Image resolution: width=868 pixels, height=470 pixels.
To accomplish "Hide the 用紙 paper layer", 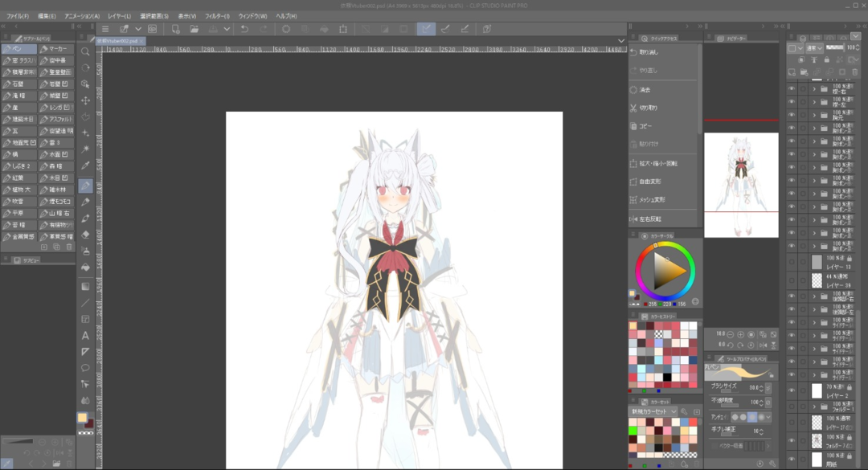I will click(x=792, y=457).
